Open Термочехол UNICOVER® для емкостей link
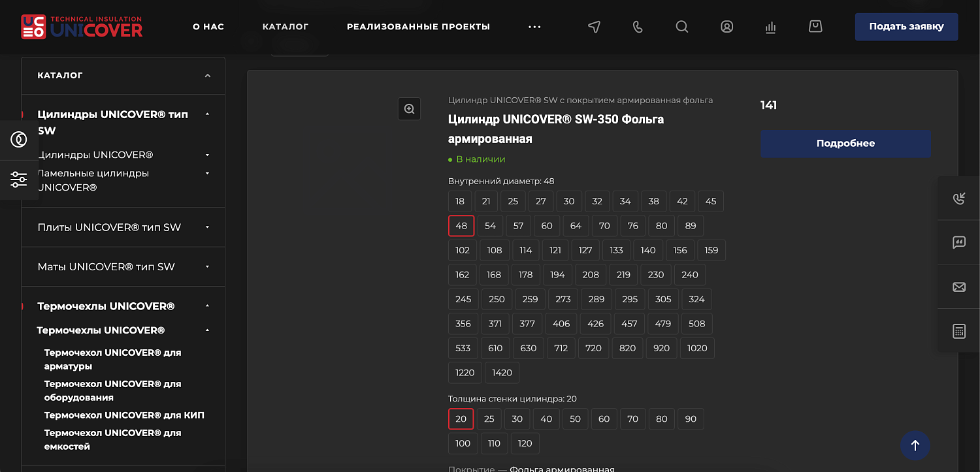 tap(113, 439)
